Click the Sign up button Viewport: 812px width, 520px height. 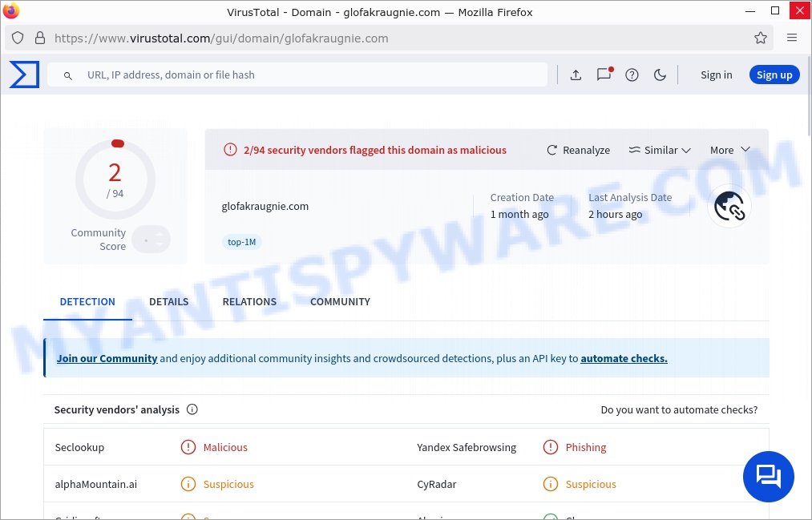[774, 75]
